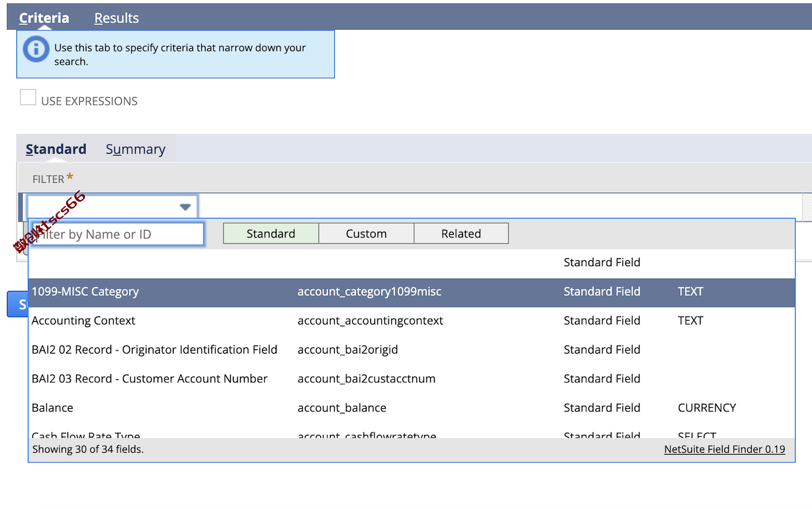This screenshot has height=508, width=812.
Task: Click the account_bai2custacctnum ID
Action: point(367,378)
